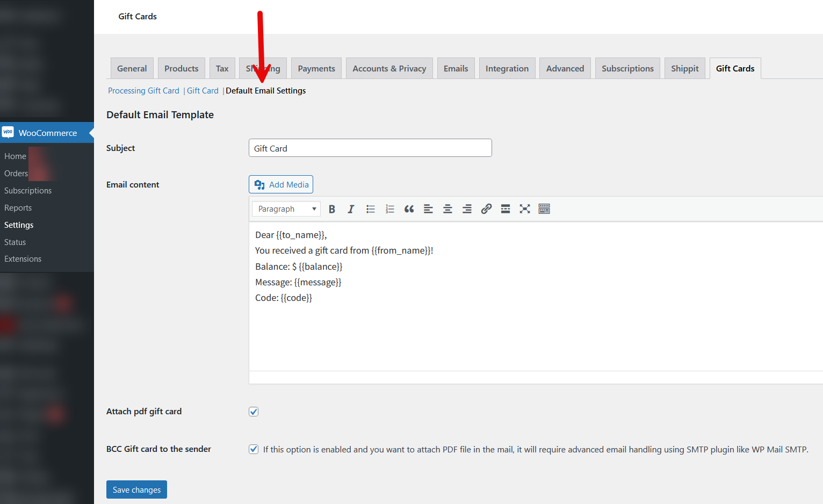Viewport: 823px width, 504px height.
Task: Go to WooCommerce Home in sidebar
Action: [x=15, y=156]
